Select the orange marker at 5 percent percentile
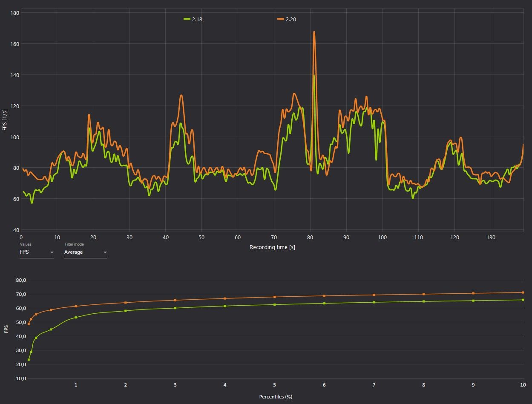This screenshot has width=532, height=404. point(274,297)
